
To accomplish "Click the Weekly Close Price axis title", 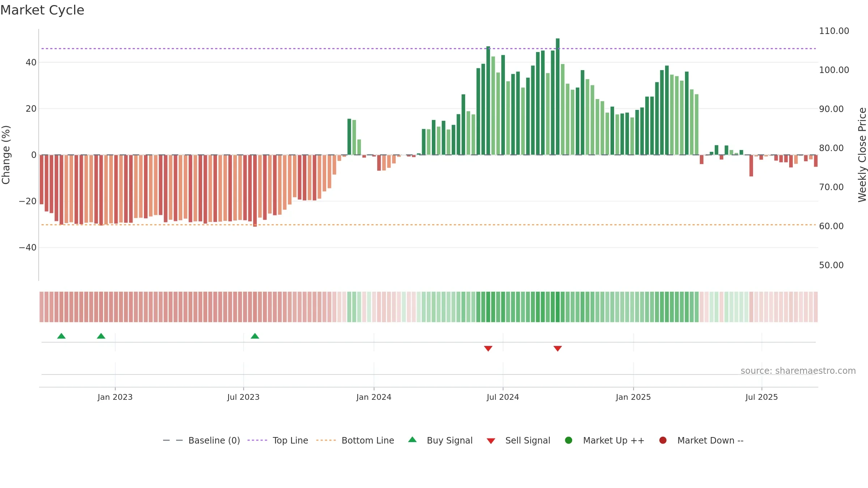I will click(862, 155).
